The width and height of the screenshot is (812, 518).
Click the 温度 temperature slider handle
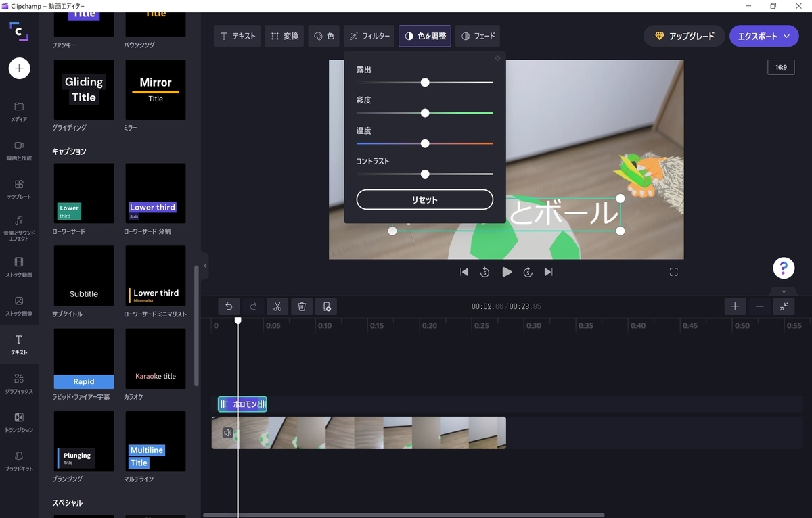pyautogui.click(x=425, y=143)
